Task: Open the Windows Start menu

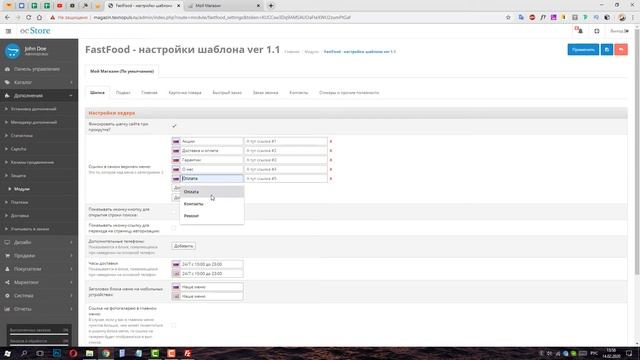Action: (7, 353)
